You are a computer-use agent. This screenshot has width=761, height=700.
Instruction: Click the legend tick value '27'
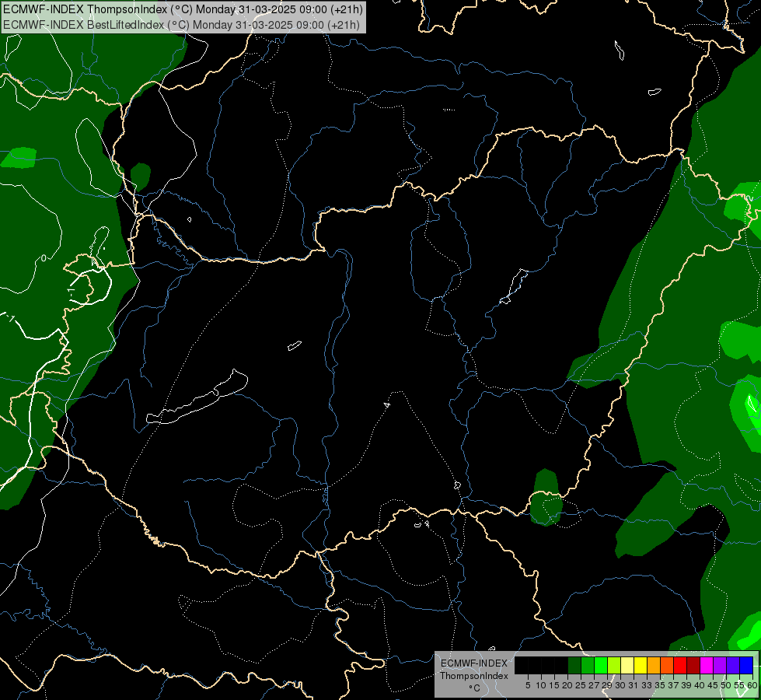tap(594, 685)
